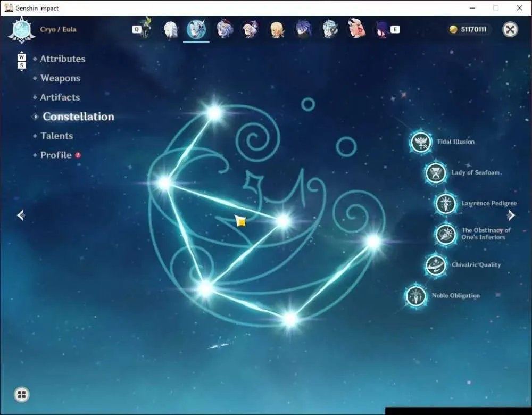
Task: View the Lawrence Pedigree constellation icon
Action: (445, 204)
